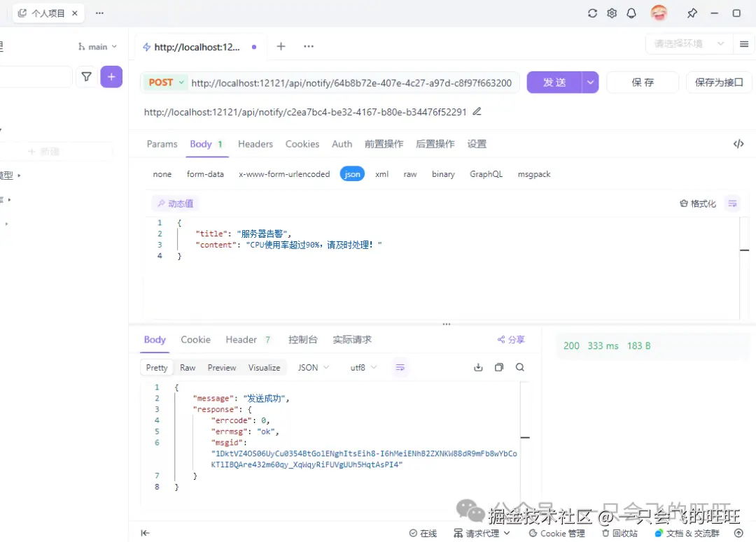
Task: Open the hamburger menu top right
Action: [744, 44]
